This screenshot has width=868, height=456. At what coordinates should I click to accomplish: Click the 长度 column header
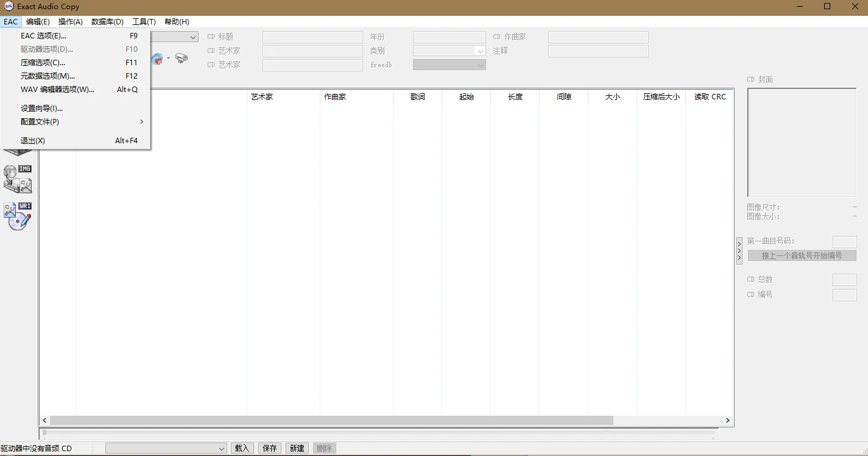[x=515, y=97]
